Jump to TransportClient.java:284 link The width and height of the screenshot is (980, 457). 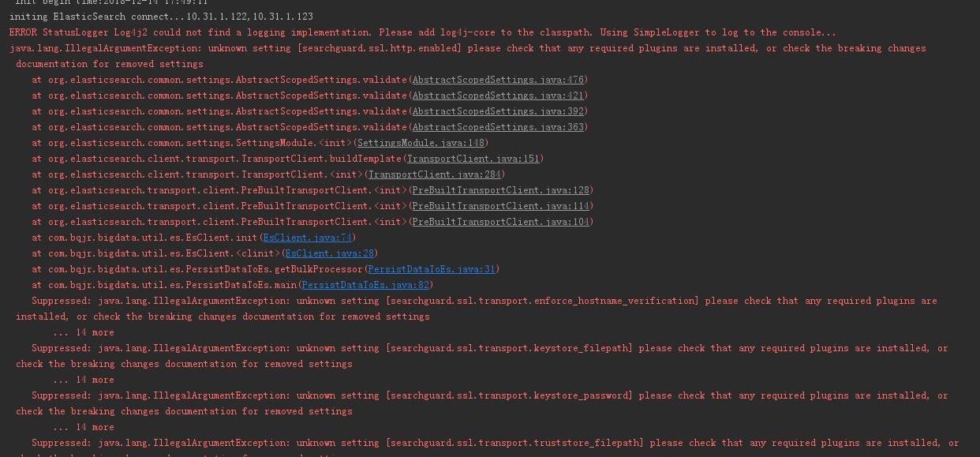click(x=434, y=174)
